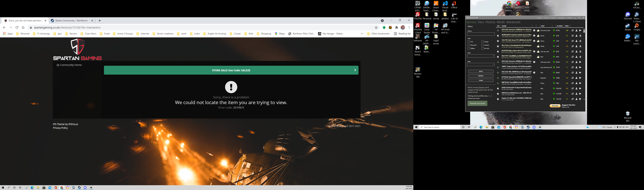Favorite star for Asylum #1 Altis Life
Viewport: 644px width, 190px height.
click(498, 99)
